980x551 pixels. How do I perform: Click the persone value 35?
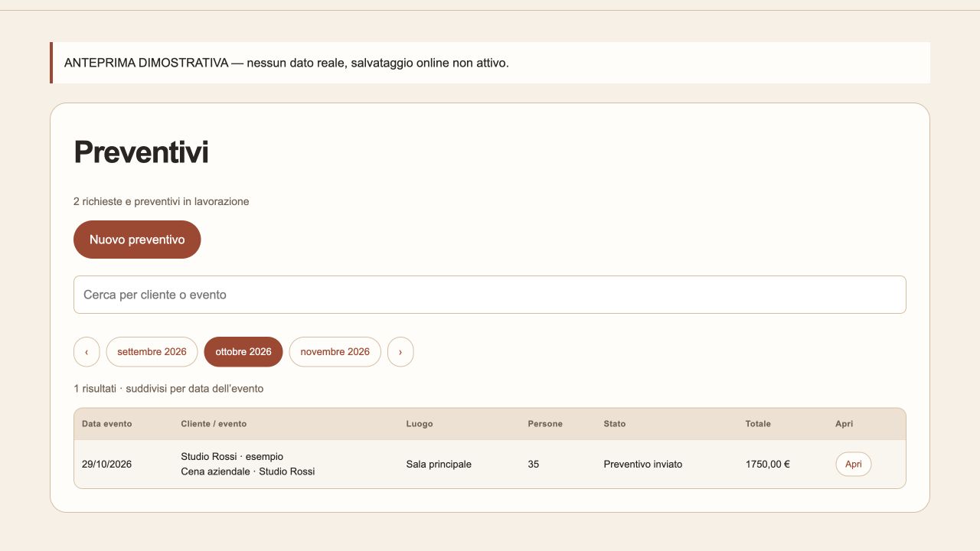pos(533,464)
